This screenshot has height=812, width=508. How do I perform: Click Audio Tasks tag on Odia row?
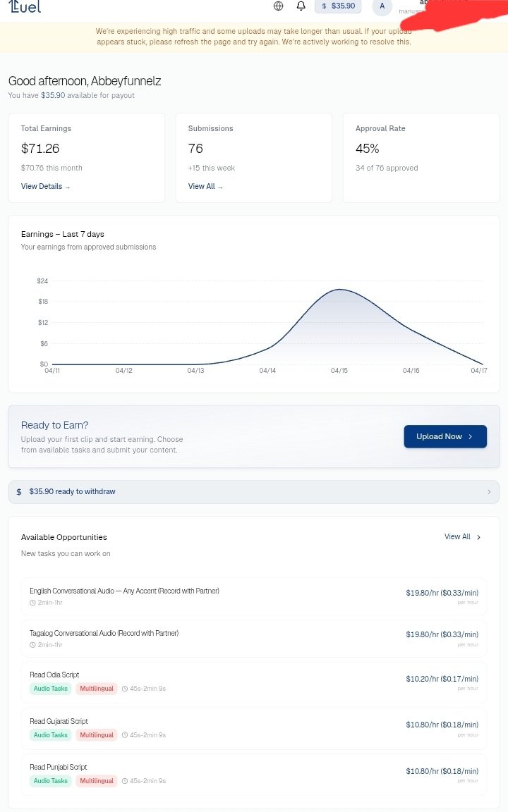[x=50, y=688]
